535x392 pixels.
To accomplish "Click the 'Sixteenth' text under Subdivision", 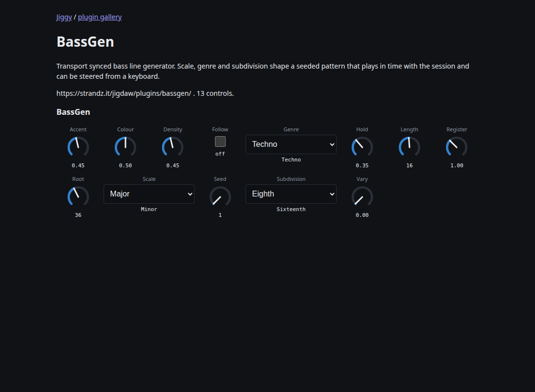I will [x=291, y=209].
